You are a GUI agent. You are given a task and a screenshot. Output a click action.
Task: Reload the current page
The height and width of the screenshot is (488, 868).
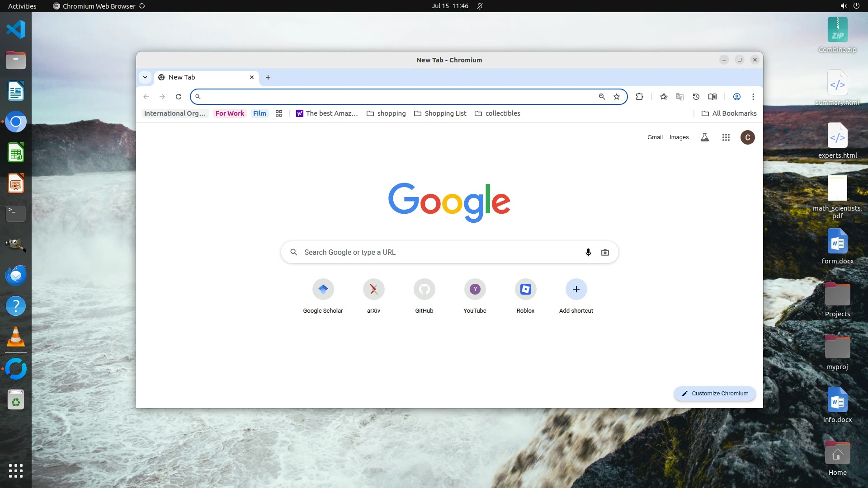click(x=179, y=97)
